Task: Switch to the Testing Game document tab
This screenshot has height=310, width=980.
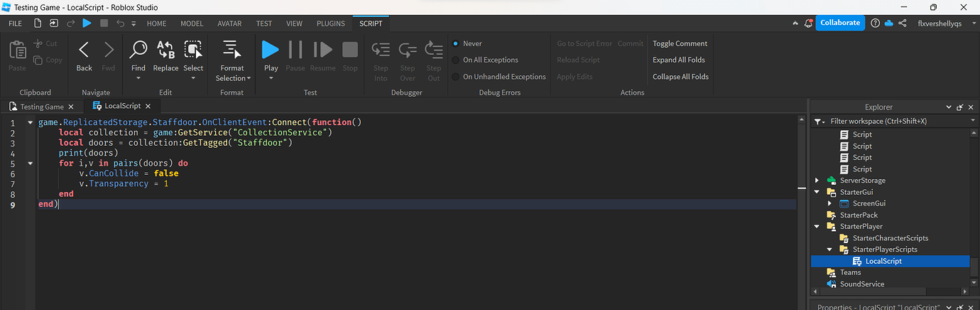Action: click(x=42, y=107)
